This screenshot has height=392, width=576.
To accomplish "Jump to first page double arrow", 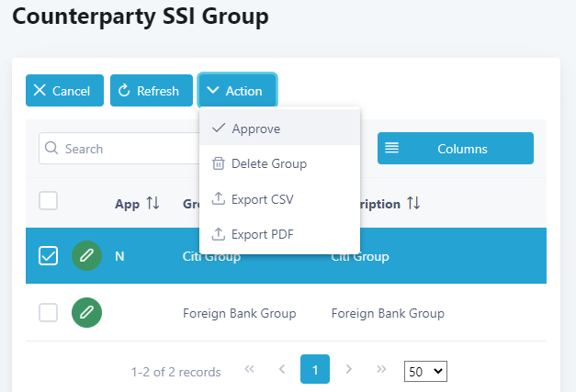I will tap(249, 369).
